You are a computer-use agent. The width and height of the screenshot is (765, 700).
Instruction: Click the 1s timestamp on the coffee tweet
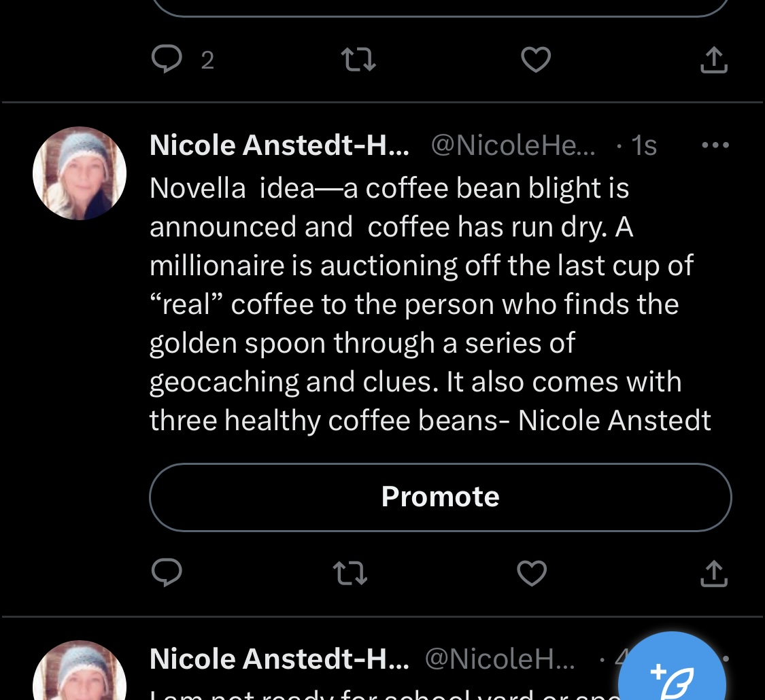pos(643,145)
